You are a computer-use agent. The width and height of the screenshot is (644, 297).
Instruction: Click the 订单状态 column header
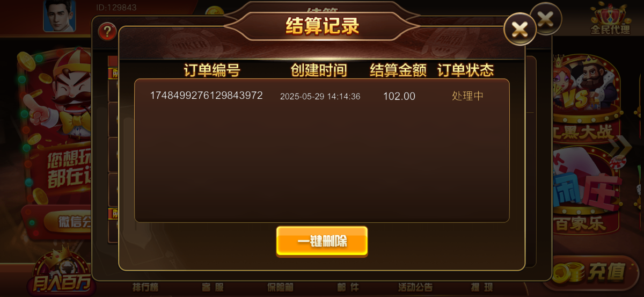click(x=465, y=70)
